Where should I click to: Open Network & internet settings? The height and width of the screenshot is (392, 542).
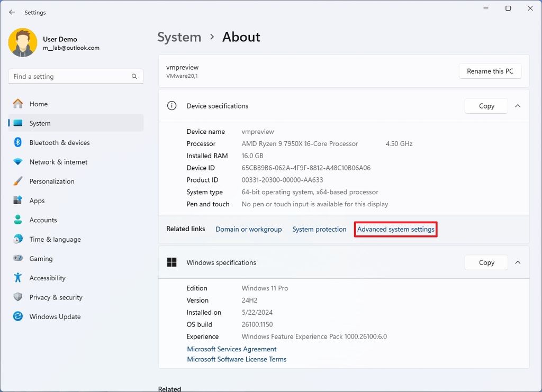tap(58, 162)
